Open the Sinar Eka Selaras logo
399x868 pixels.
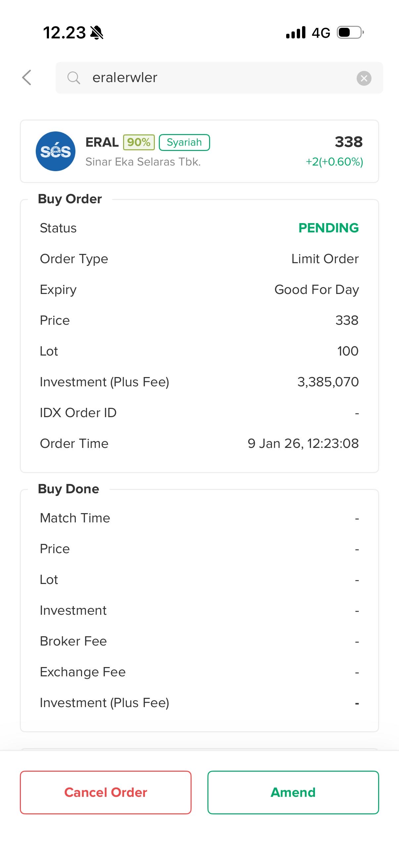pos(56,151)
